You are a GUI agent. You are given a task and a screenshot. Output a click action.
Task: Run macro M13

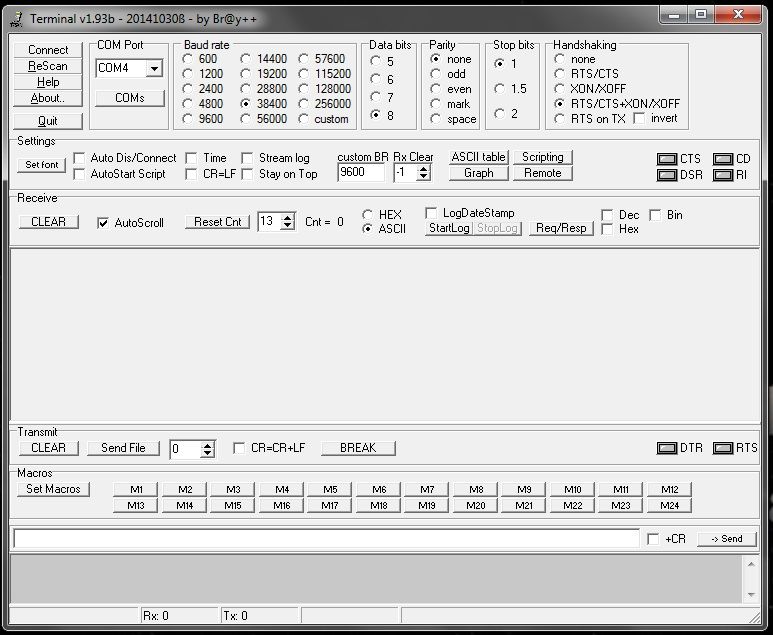[136, 506]
